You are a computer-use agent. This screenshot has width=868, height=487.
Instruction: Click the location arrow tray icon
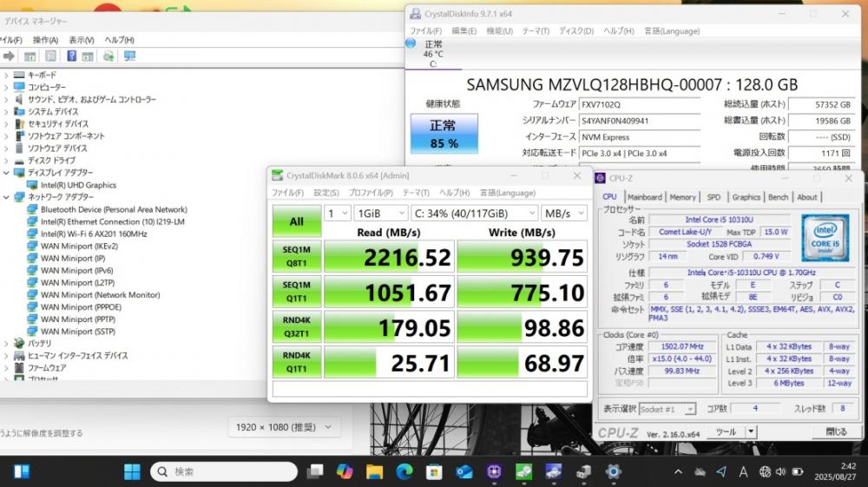pyautogui.click(x=721, y=471)
